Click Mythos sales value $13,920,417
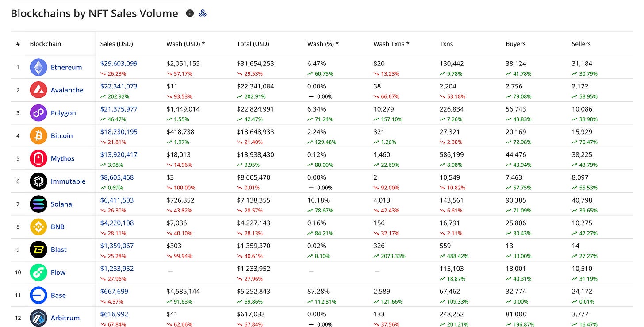The height and width of the screenshot is (327, 644). point(119,154)
